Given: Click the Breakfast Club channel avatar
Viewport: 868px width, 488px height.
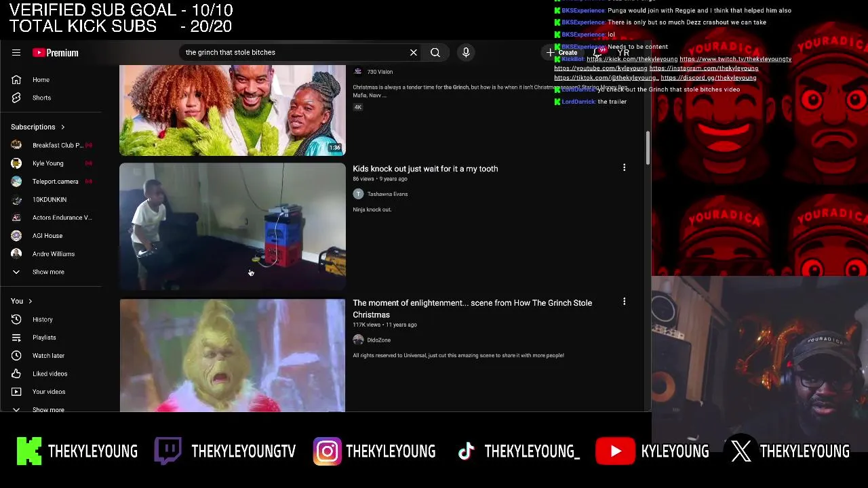Looking at the screenshot, I should click(16, 145).
